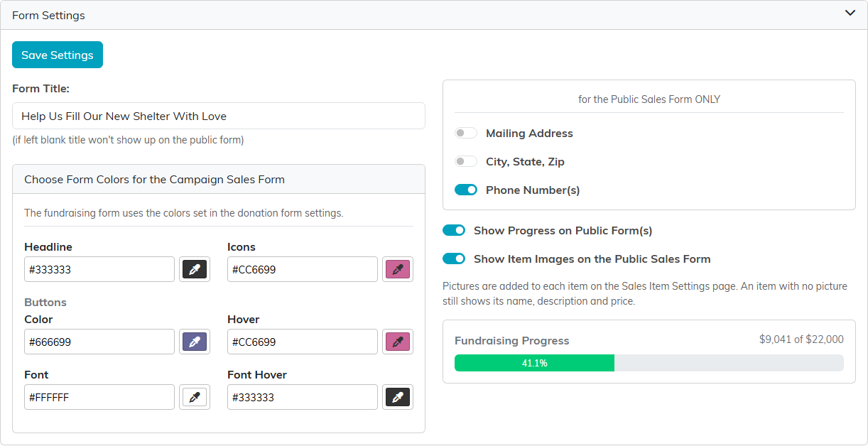Open the Headline color eyedropper picker

tap(195, 269)
